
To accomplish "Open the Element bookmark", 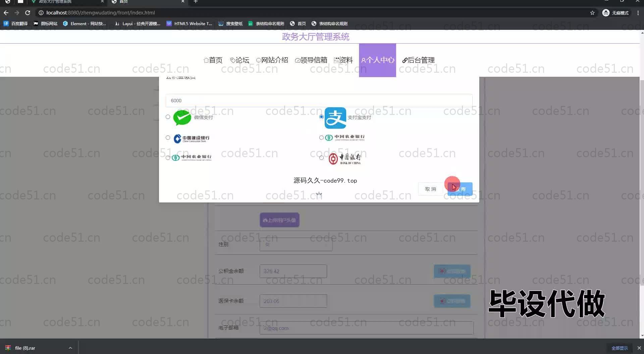I will click(85, 23).
